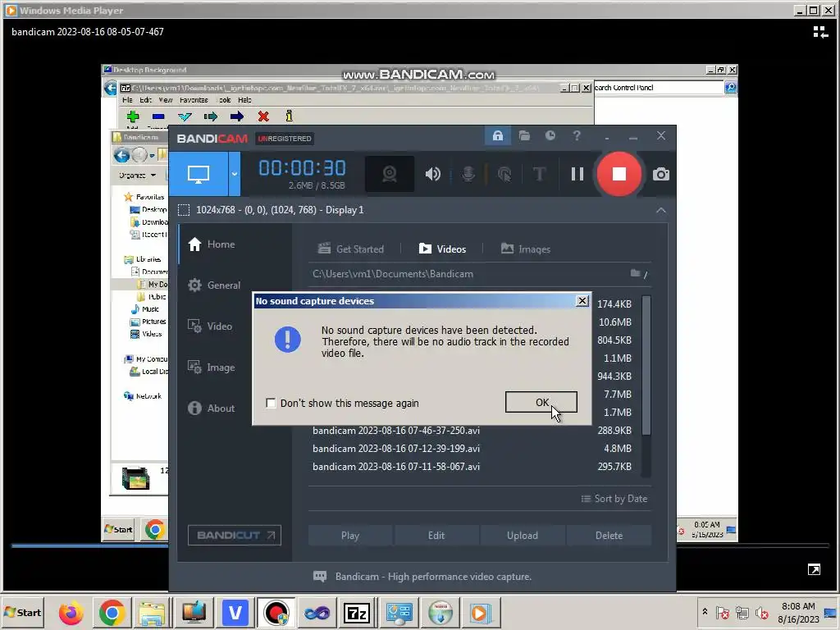Click the Edit button in Bandicam
Viewport: 840px width, 630px height.
pos(436,535)
